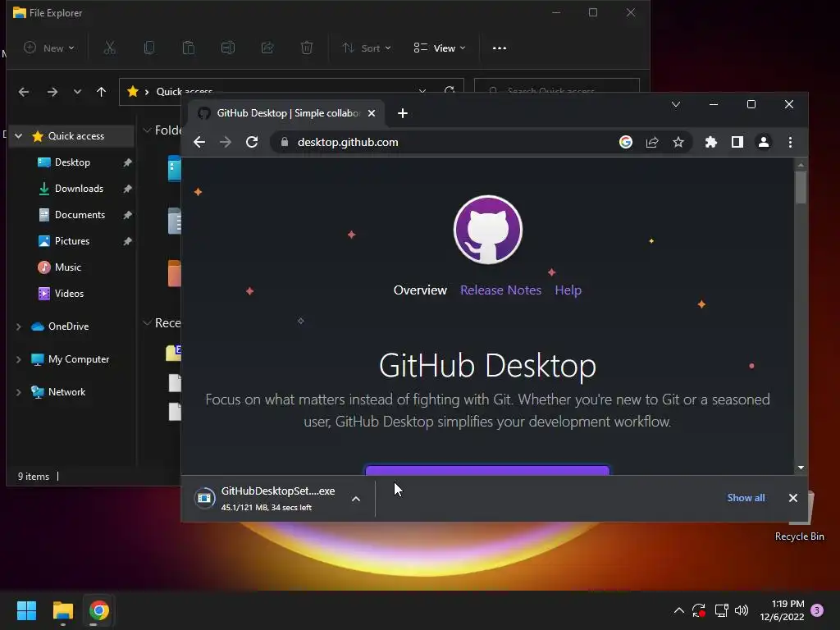
Task: Open the Chrome profile avatar
Action: pyautogui.click(x=764, y=142)
